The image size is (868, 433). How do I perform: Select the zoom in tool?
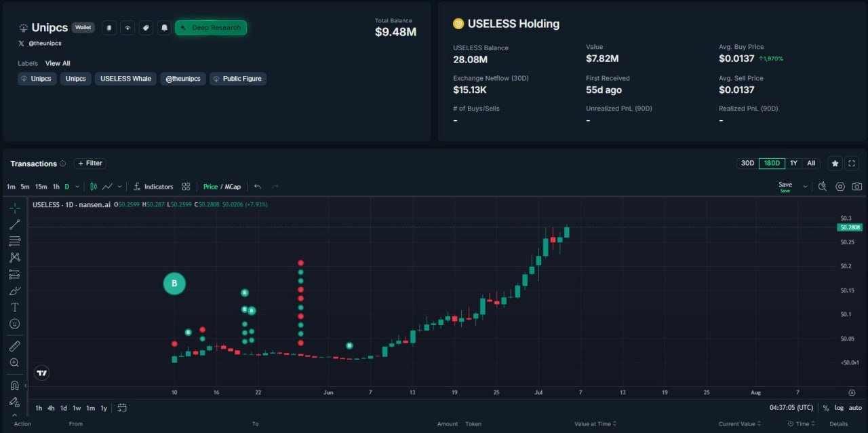pyautogui.click(x=14, y=363)
